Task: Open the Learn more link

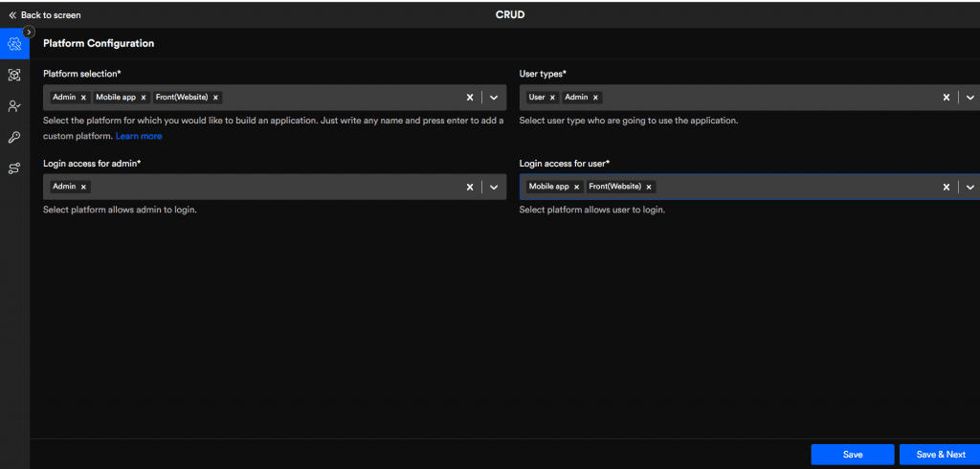Action: [139, 136]
